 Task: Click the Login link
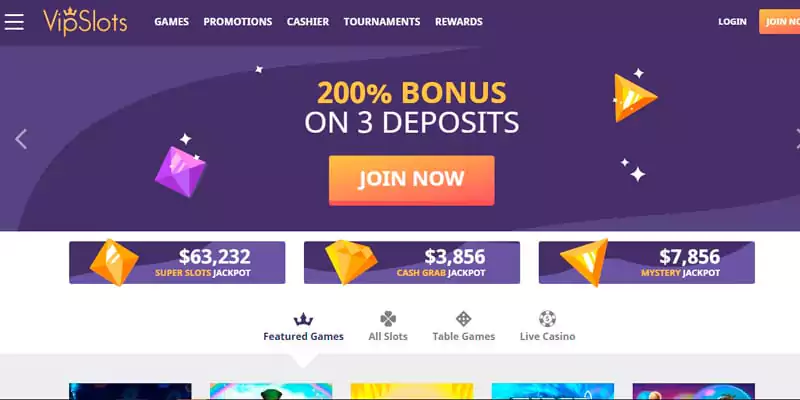[x=732, y=22]
